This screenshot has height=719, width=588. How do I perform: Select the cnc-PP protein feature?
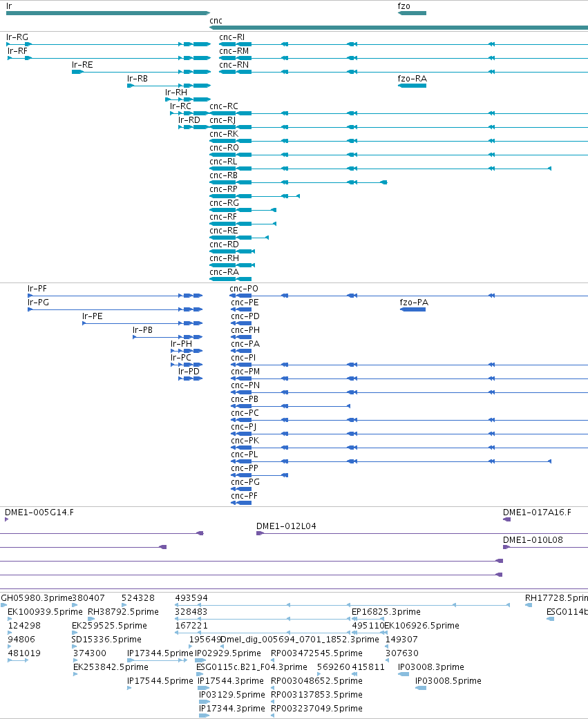259,475
